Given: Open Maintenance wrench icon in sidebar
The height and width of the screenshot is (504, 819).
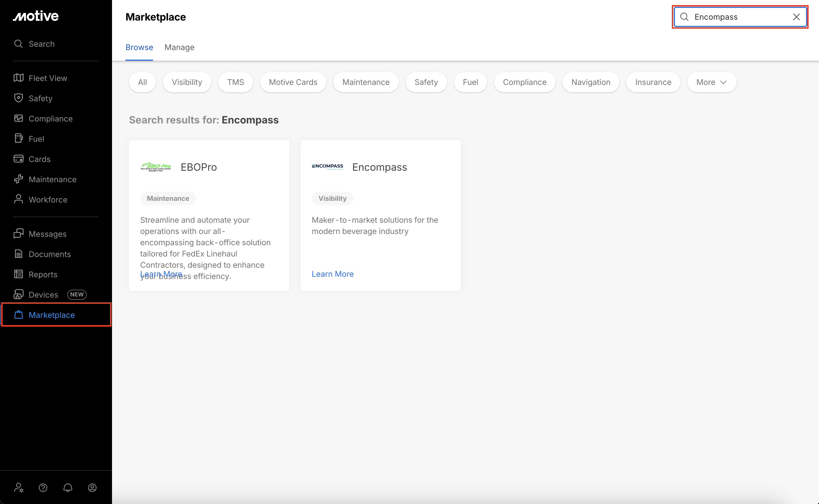Looking at the screenshot, I should point(18,179).
